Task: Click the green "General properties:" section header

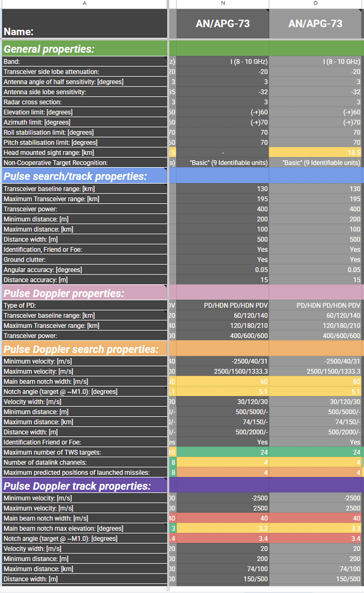Action: pyautogui.click(x=84, y=49)
